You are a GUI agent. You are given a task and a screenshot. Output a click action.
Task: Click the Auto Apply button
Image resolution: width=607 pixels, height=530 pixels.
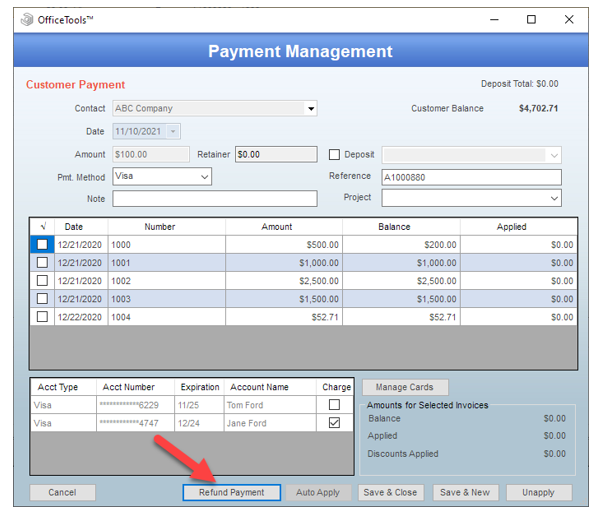pos(318,492)
